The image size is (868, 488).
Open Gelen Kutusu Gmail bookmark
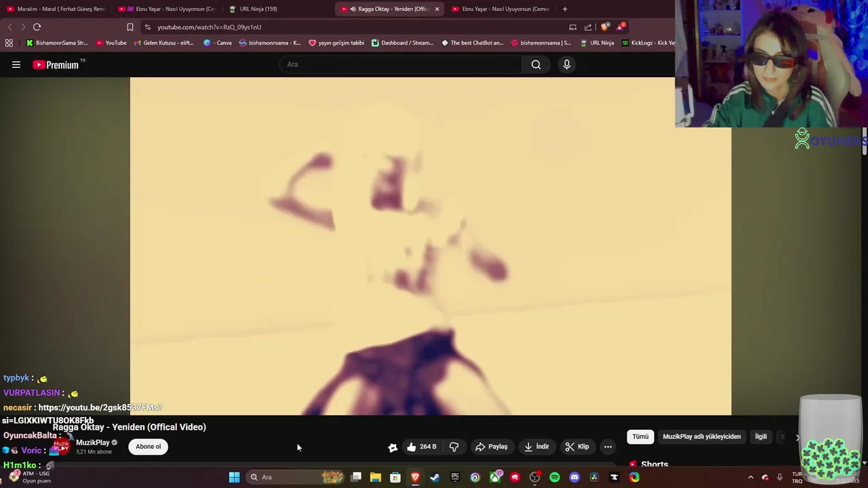[x=164, y=43]
